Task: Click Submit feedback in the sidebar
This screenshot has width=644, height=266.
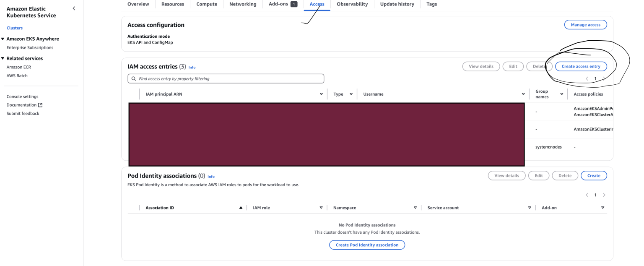Action: click(x=23, y=113)
